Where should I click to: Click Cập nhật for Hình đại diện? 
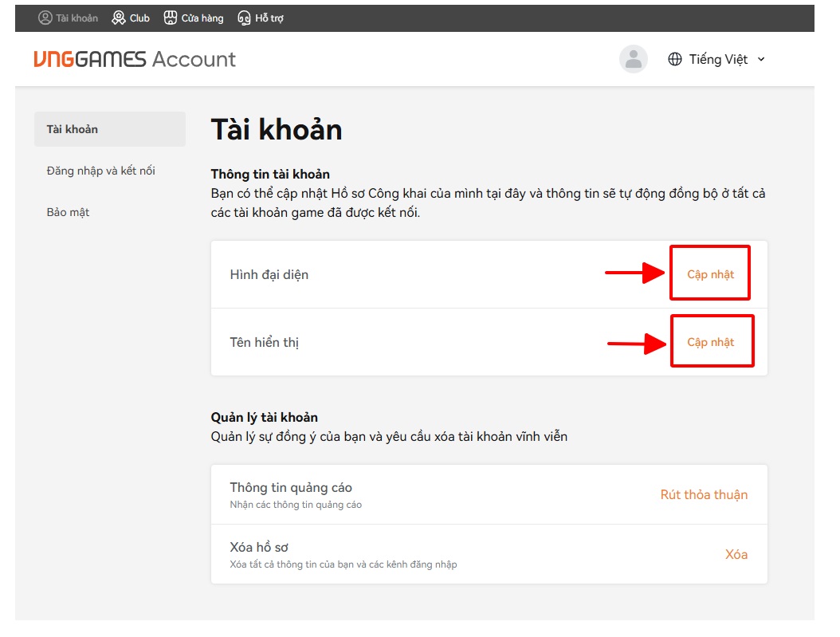pos(710,274)
